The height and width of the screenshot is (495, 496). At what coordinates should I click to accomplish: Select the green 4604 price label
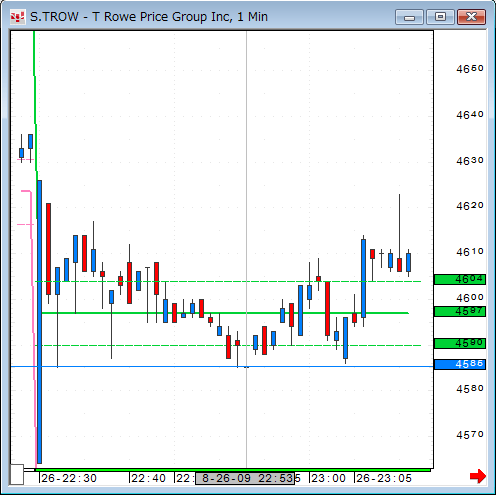(x=460, y=279)
